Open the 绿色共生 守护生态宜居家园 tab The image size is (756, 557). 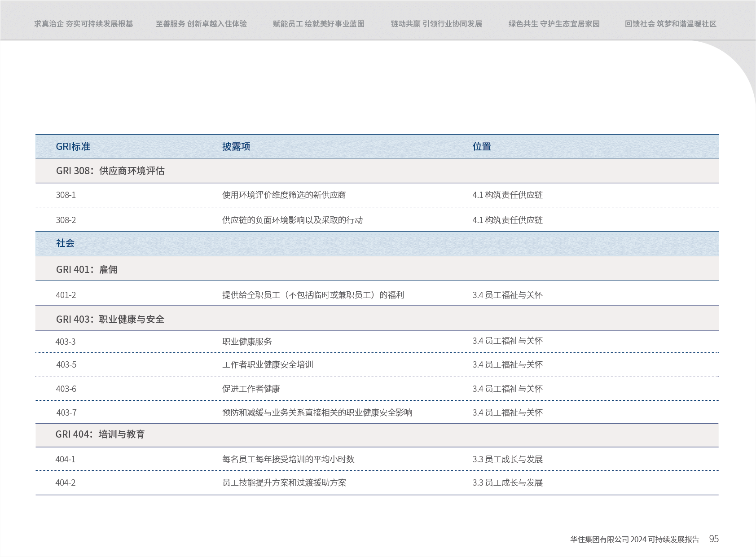[x=554, y=24]
